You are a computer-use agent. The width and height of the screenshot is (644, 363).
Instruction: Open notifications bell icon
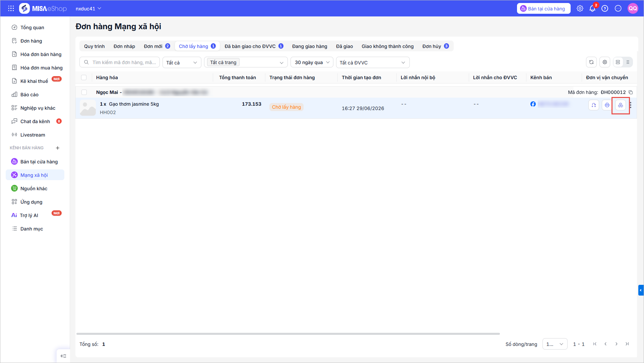point(592,9)
